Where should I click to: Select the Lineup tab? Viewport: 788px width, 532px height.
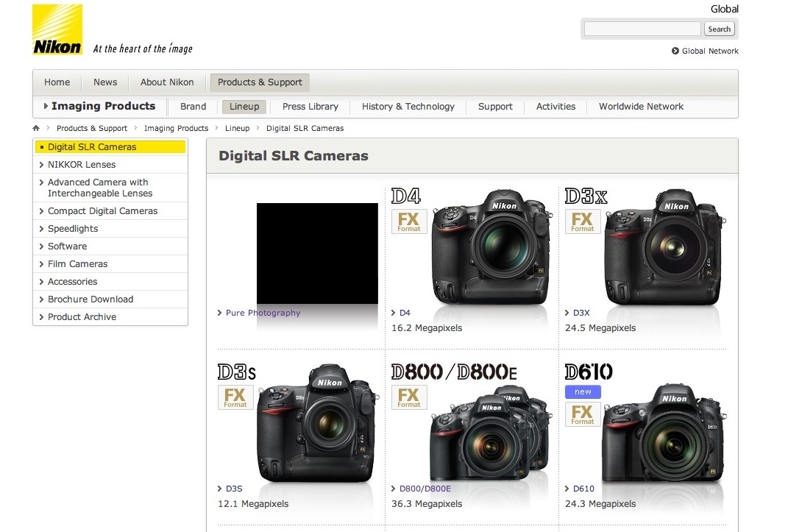click(x=244, y=106)
